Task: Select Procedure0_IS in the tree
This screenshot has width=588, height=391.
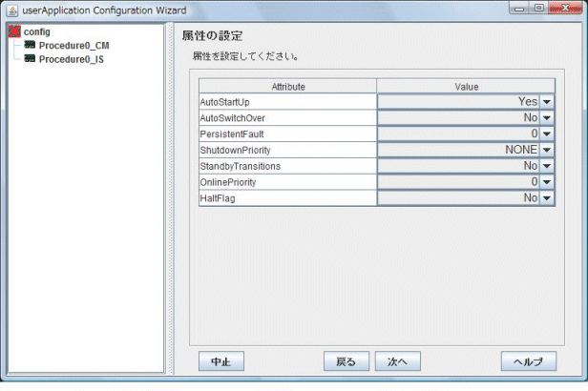Action: pos(72,59)
